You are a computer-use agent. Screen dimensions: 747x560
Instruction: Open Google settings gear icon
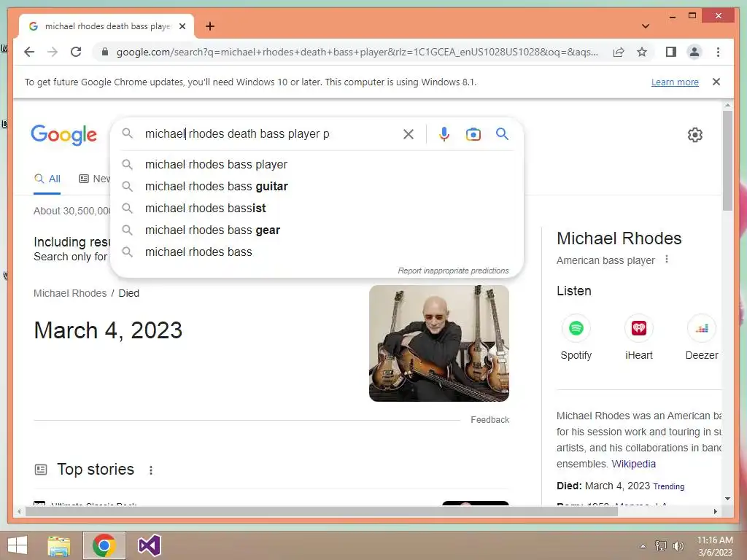tap(695, 135)
